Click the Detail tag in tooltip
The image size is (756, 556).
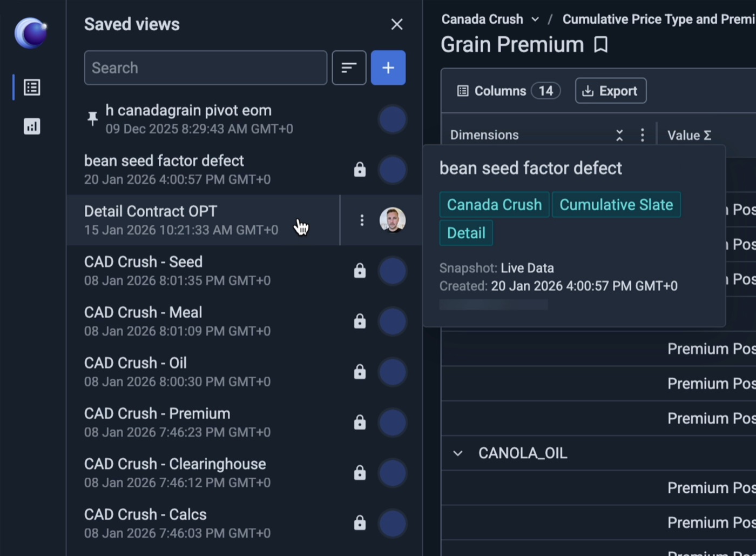466,233
